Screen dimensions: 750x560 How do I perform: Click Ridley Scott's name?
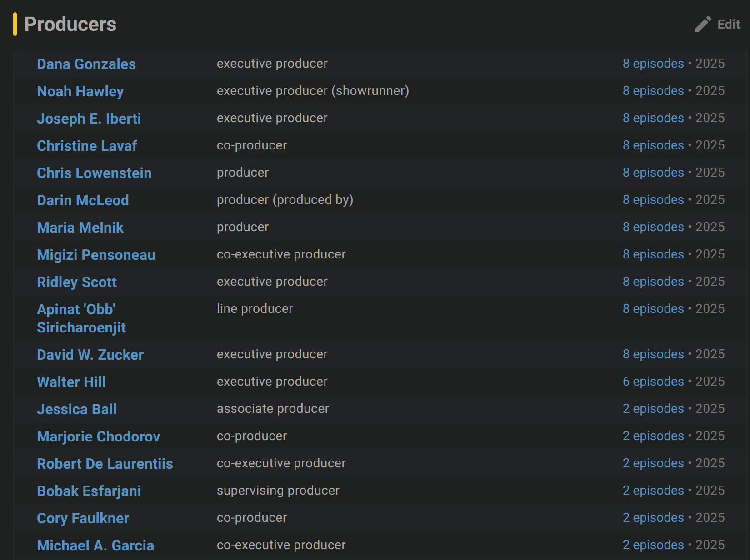pyautogui.click(x=77, y=282)
